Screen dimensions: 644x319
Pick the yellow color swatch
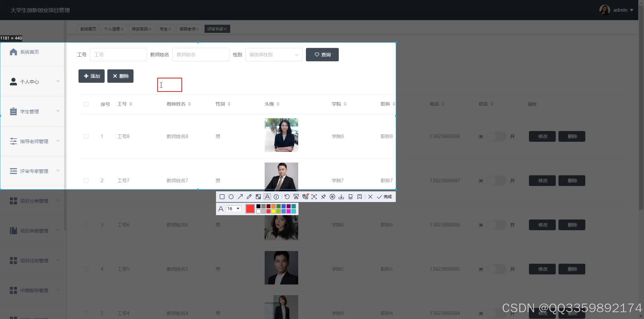[273, 211]
